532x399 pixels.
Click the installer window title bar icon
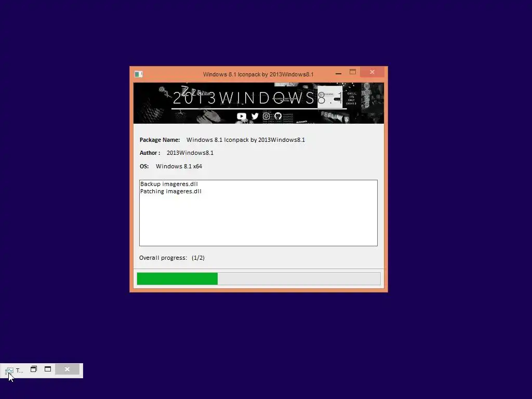pyautogui.click(x=138, y=74)
